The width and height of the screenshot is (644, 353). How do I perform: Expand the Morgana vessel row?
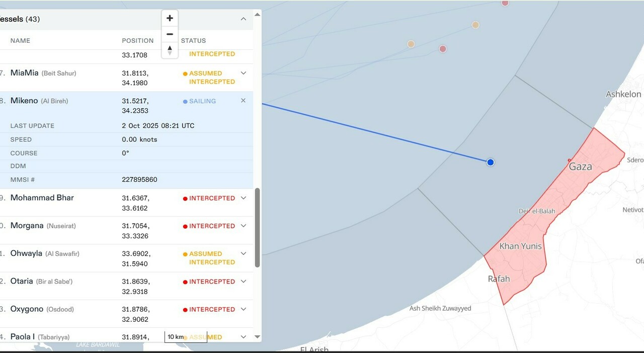coord(243,226)
